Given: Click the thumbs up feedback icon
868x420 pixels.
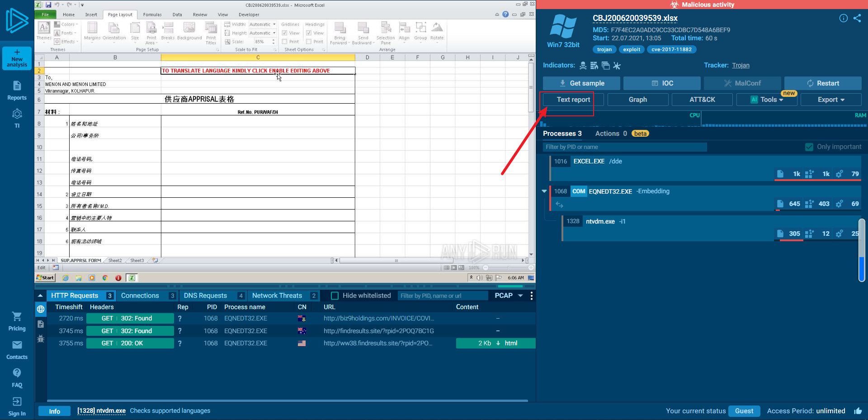Looking at the screenshot, I should tap(858, 411).
